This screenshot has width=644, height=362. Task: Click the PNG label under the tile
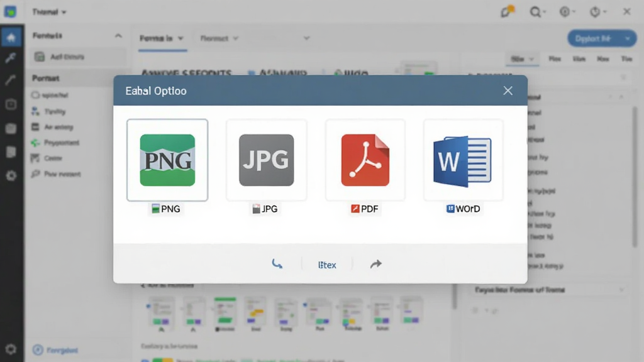coord(166,209)
